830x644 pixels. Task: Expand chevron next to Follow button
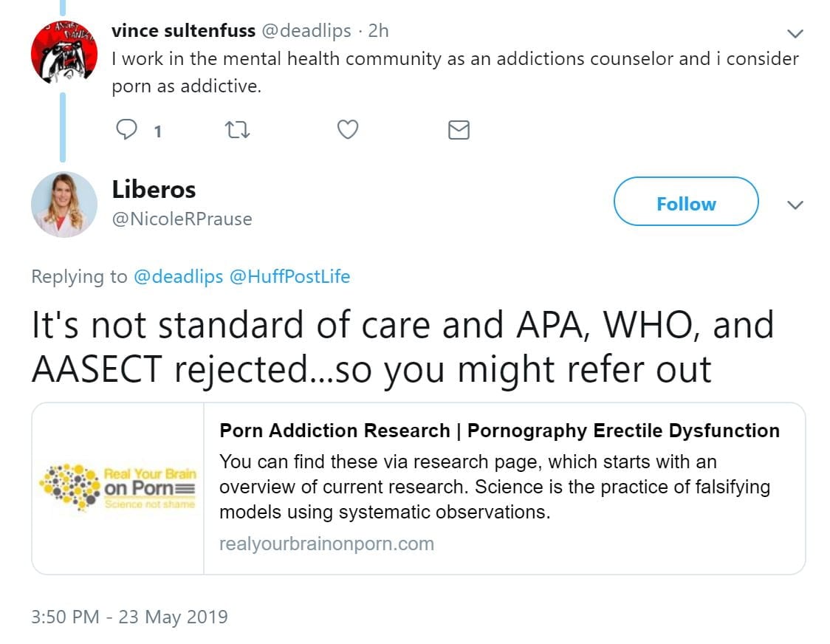point(795,205)
